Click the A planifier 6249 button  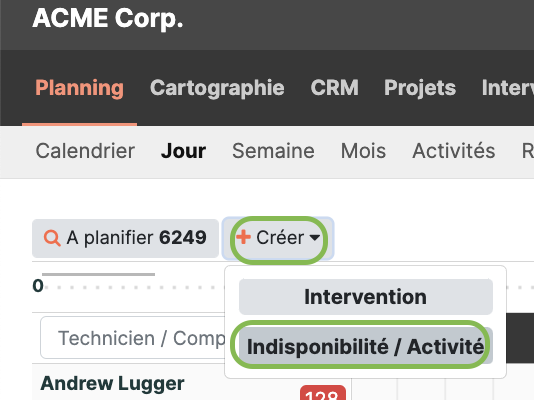[x=125, y=238]
